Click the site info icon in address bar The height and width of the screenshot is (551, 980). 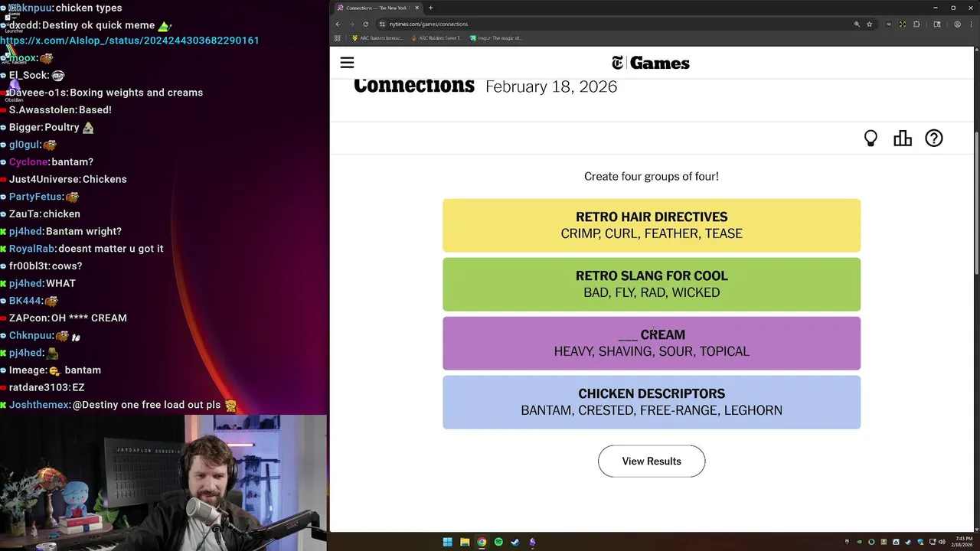[382, 24]
